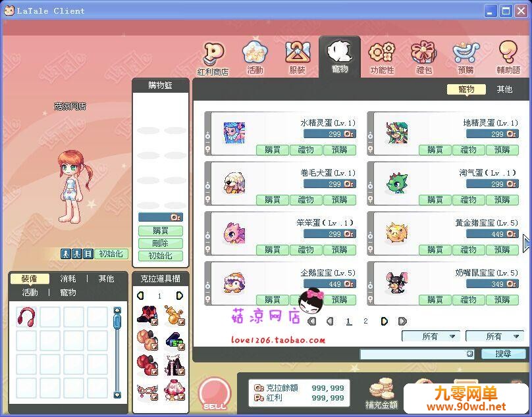
Task: Click 刪除 in the shopping basket
Action: click(161, 243)
